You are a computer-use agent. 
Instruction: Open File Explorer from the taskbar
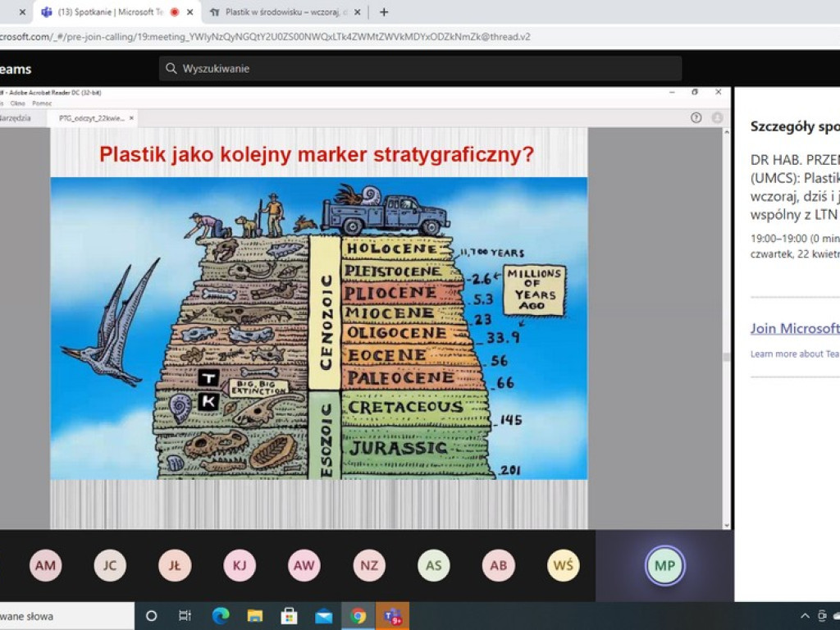click(255, 616)
